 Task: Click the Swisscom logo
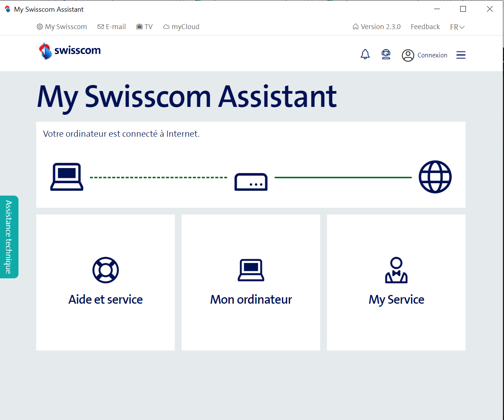[x=70, y=51]
